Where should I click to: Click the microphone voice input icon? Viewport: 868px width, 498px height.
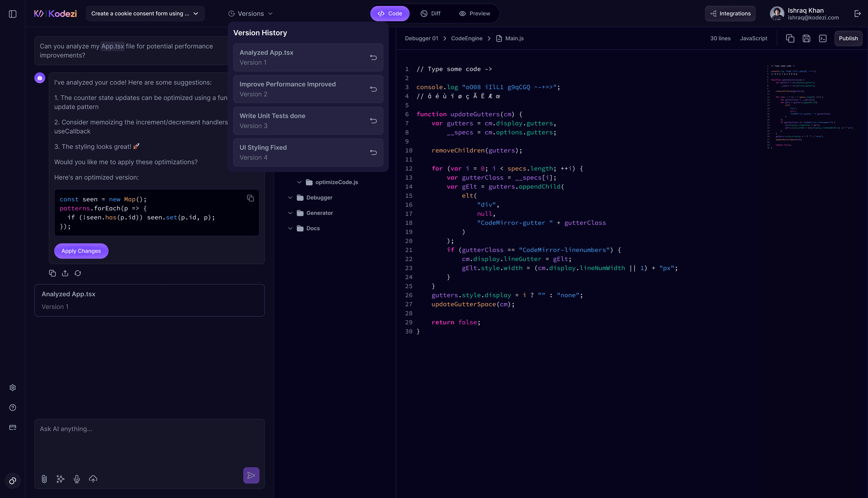(x=77, y=479)
